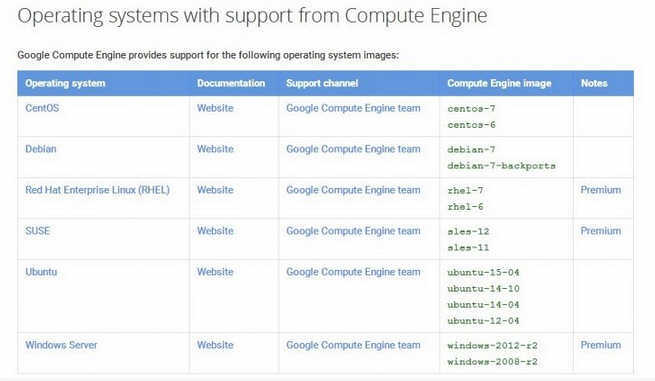
Task: Open the Premium note for Windows Server
Action: tap(601, 345)
